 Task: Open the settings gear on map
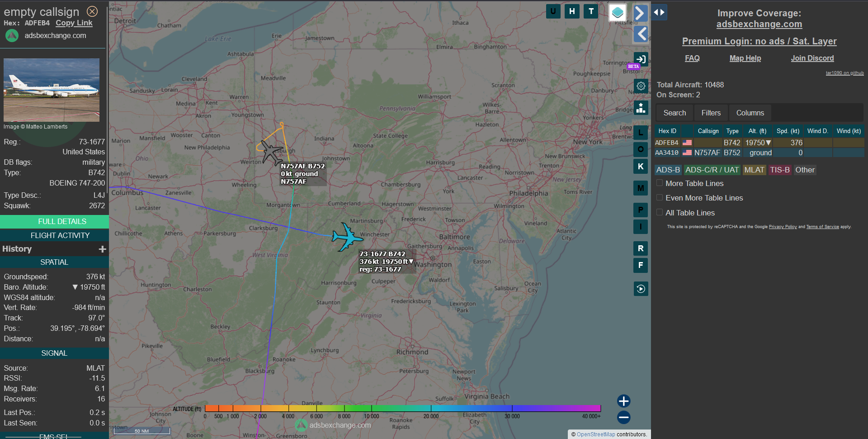pyautogui.click(x=641, y=86)
